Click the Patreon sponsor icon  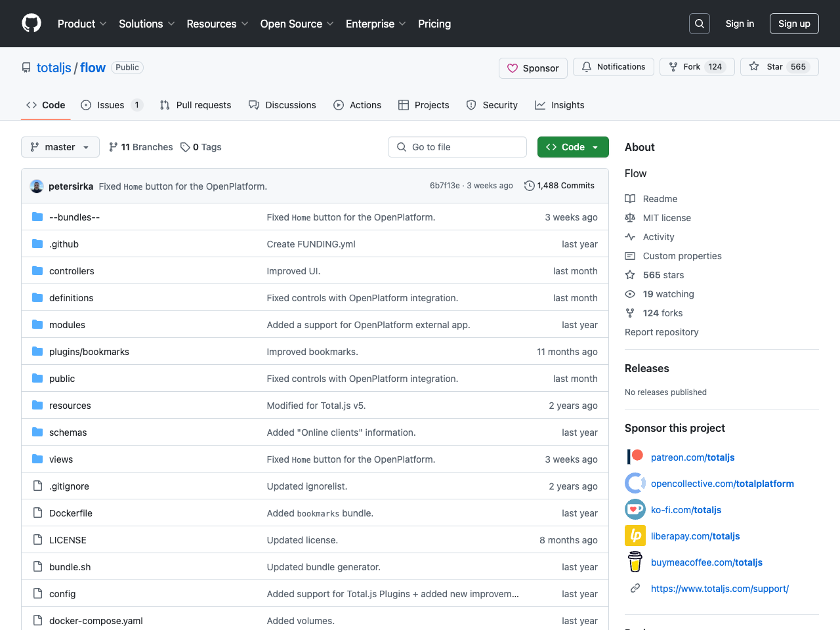(635, 457)
